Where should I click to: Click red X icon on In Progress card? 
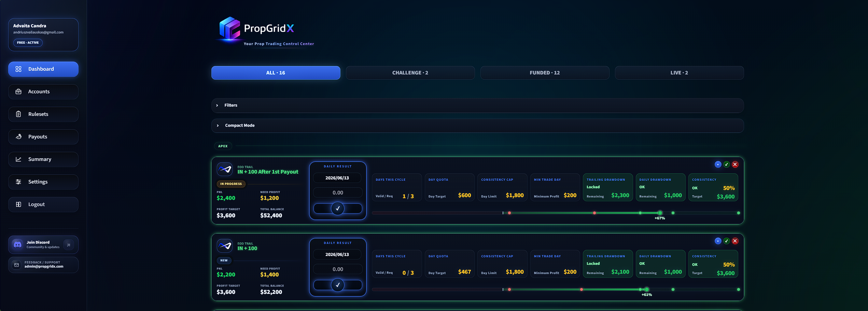[735, 164]
